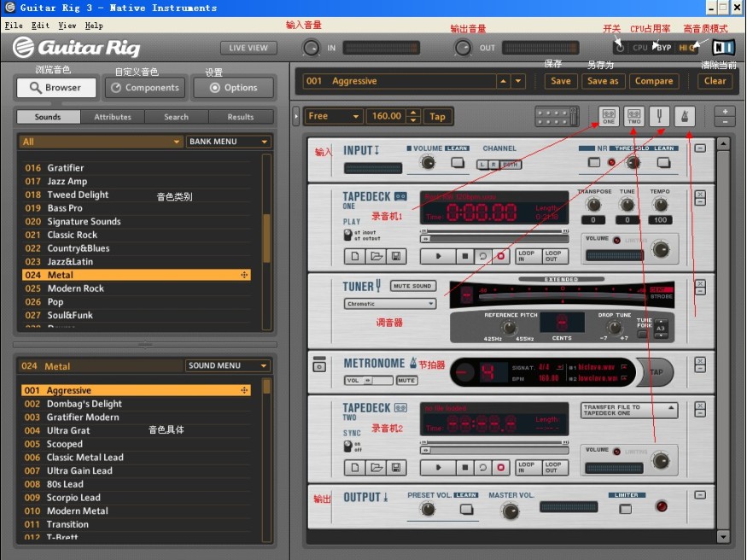Click metronome module icon at left edge
Image resolution: width=747 pixels, height=560 pixels.
click(319, 365)
